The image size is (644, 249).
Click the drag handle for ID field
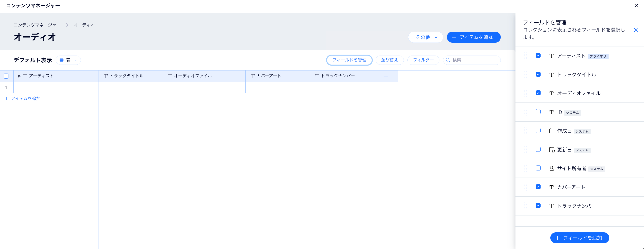click(525, 112)
